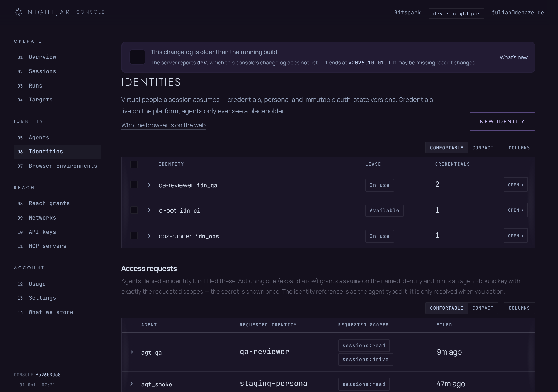Image resolution: width=558 pixels, height=392 pixels.
Task: Click the New Identity button
Action: point(502,122)
